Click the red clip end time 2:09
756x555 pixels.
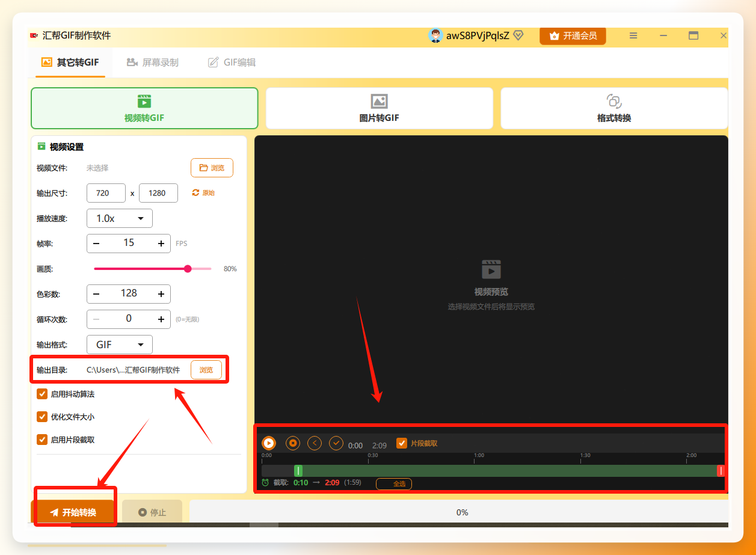(332, 482)
